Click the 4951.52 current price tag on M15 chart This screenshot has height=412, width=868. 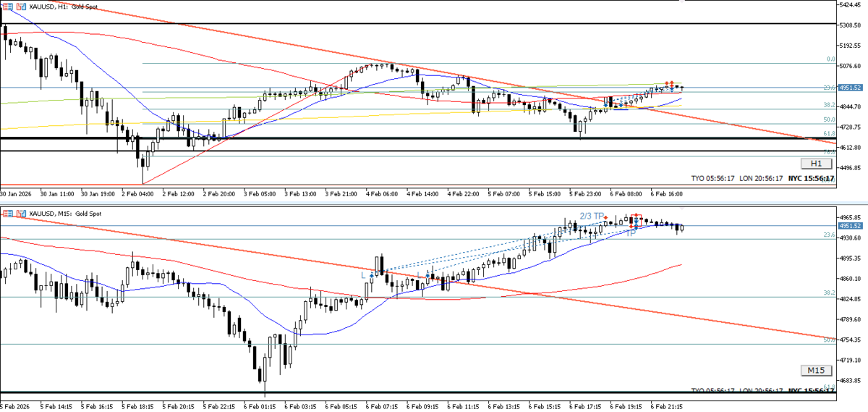850,226
